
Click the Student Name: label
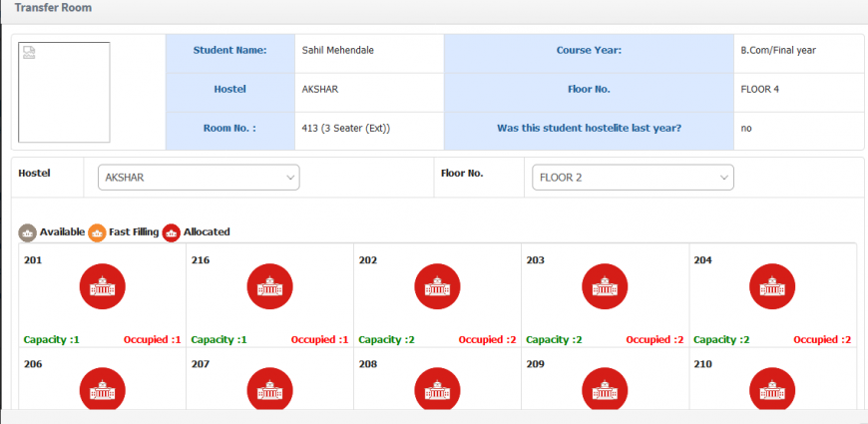click(229, 50)
